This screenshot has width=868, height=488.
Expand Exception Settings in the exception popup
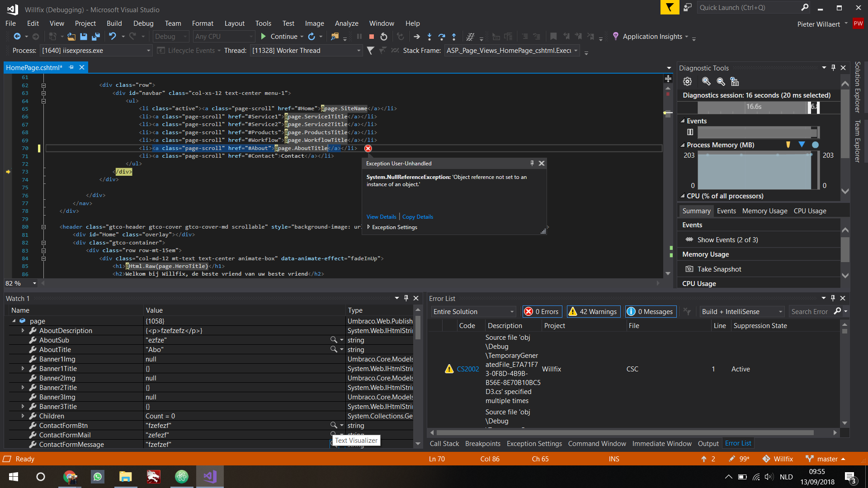(x=369, y=227)
